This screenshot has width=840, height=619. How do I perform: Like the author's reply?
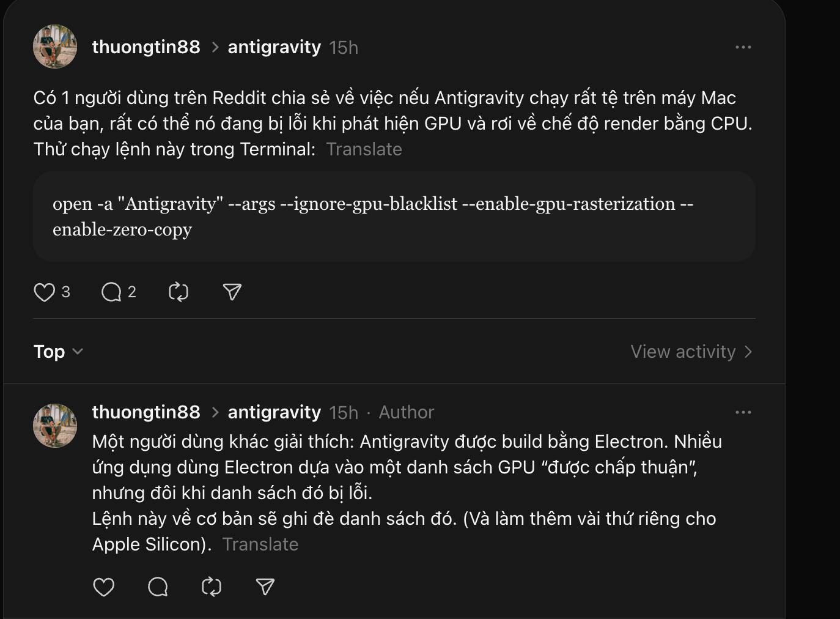click(103, 587)
